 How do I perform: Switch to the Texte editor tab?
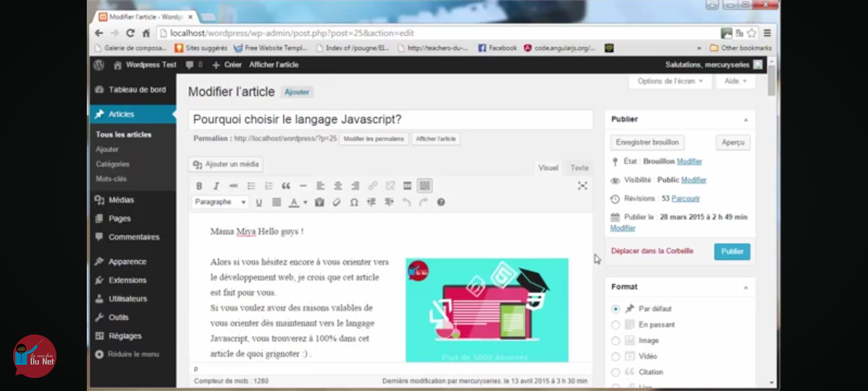579,168
